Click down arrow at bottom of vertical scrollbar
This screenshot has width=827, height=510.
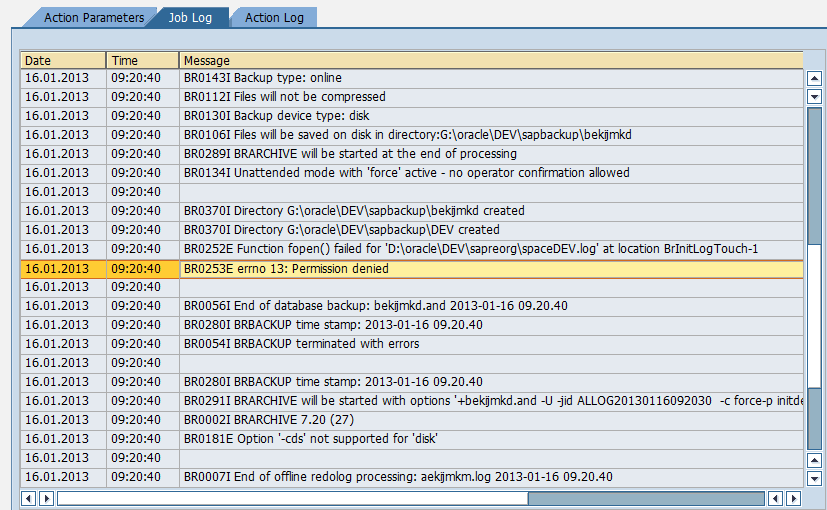pos(814,478)
